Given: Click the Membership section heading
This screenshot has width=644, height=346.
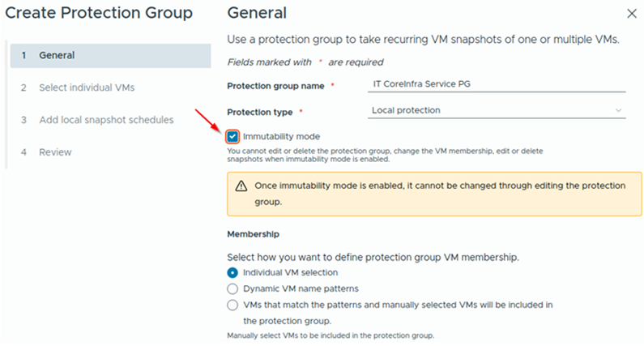Looking at the screenshot, I should pos(253,233).
